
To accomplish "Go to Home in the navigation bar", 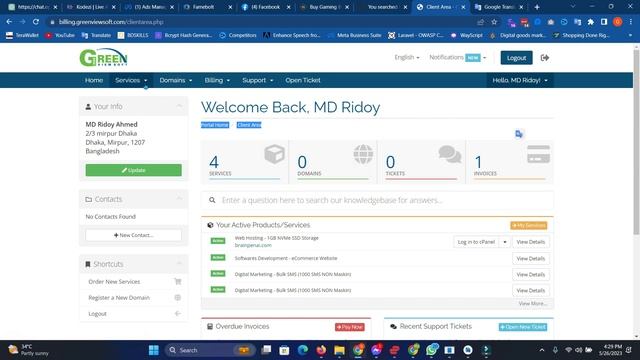I will [94, 80].
